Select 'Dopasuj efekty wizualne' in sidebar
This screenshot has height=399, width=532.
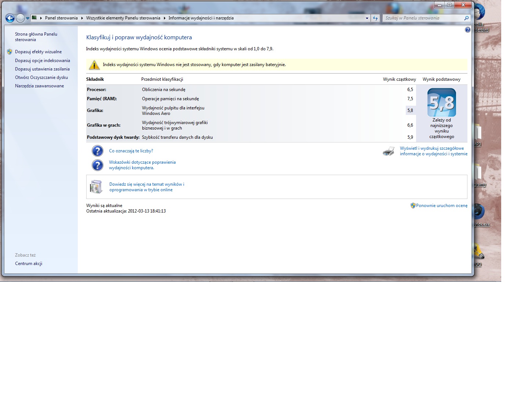[38, 52]
